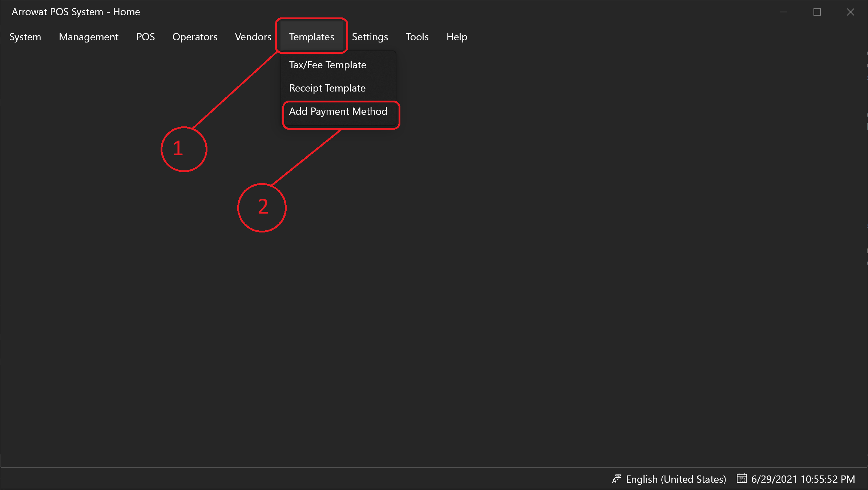Open the Help menu

pyautogui.click(x=457, y=37)
